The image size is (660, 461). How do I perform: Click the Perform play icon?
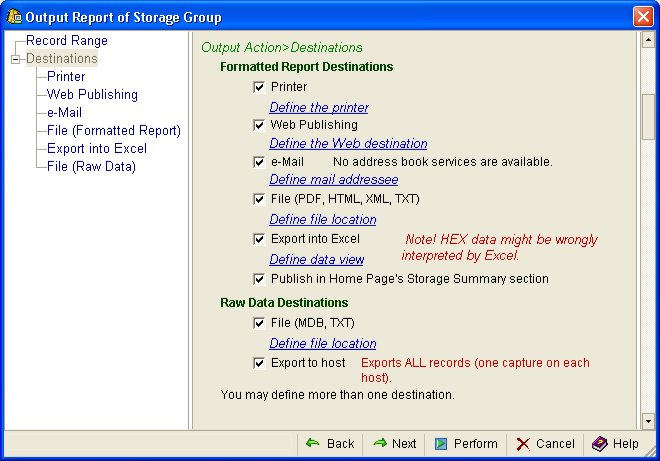tap(441, 444)
